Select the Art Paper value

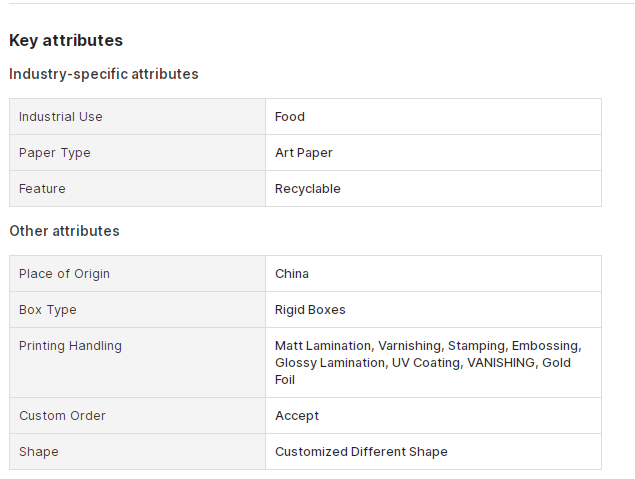(304, 153)
